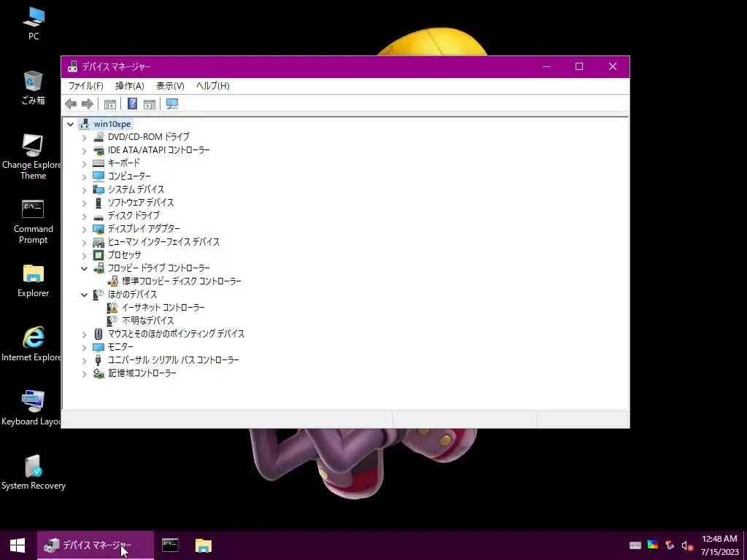Select the モニター icon in tree
This screenshot has width=747, height=560.
pos(98,346)
